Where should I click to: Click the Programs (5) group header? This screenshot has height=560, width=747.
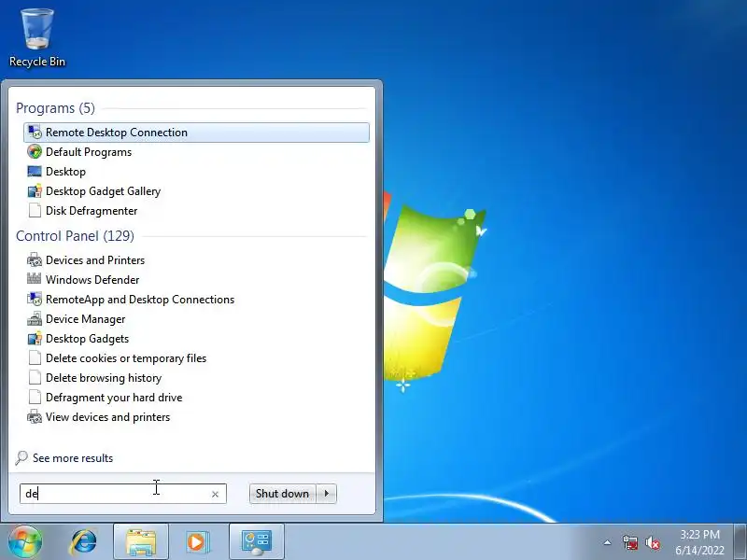(x=55, y=108)
